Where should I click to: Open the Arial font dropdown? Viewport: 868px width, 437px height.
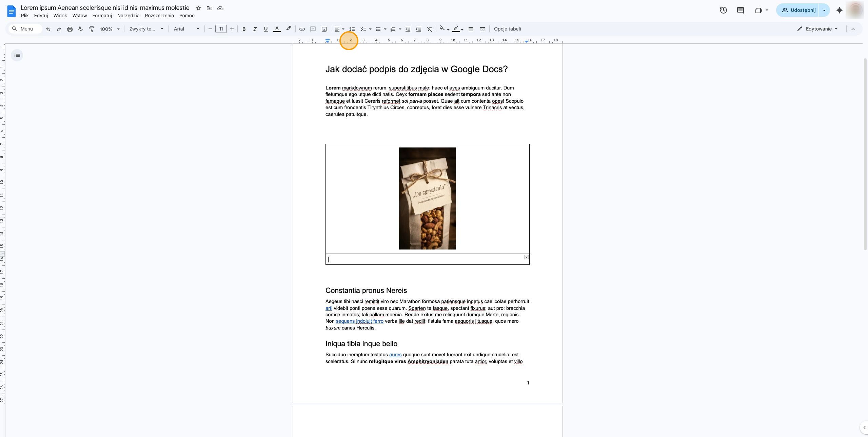pos(186,29)
